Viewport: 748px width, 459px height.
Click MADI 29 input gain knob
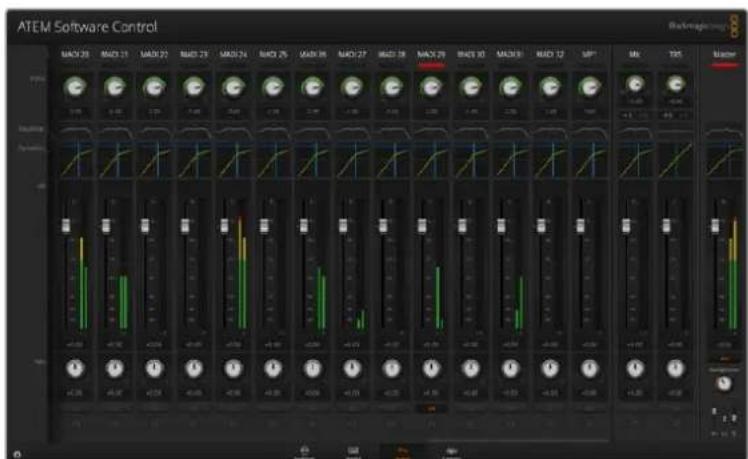click(x=431, y=87)
